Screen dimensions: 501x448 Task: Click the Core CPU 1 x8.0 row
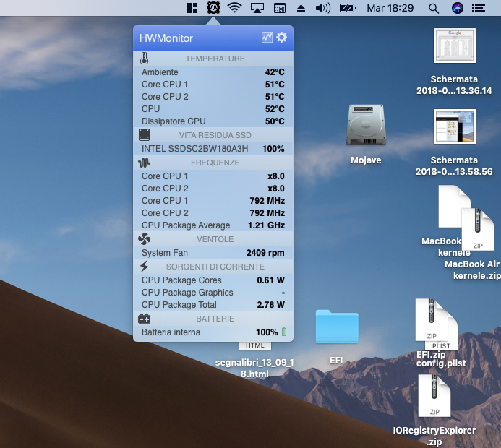coord(213,176)
